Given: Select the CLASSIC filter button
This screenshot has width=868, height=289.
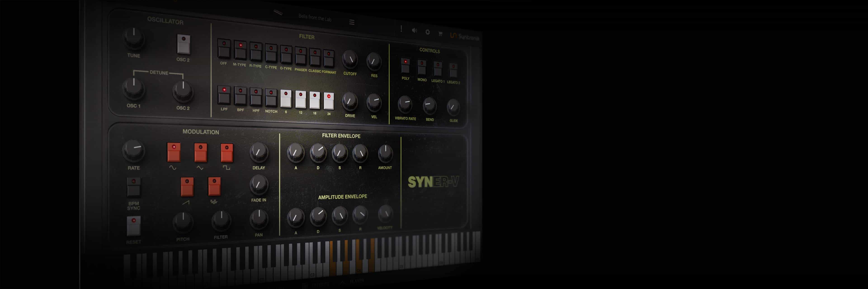Looking at the screenshot, I should coord(315,57).
